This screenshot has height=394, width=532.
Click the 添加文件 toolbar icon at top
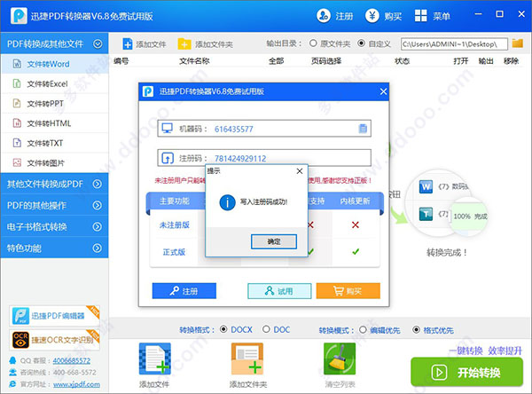128,44
